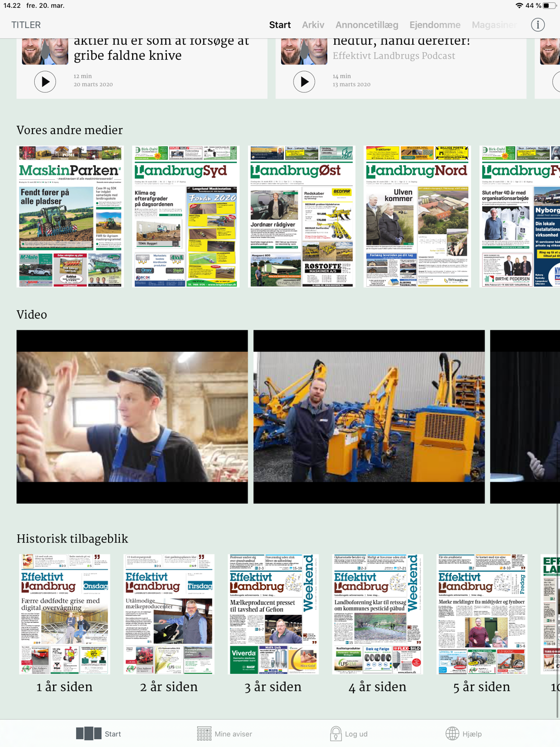Open the '3 år siden' Weekend issue
Image resolution: width=560 pixels, height=747 pixels.
click(273, 614)
